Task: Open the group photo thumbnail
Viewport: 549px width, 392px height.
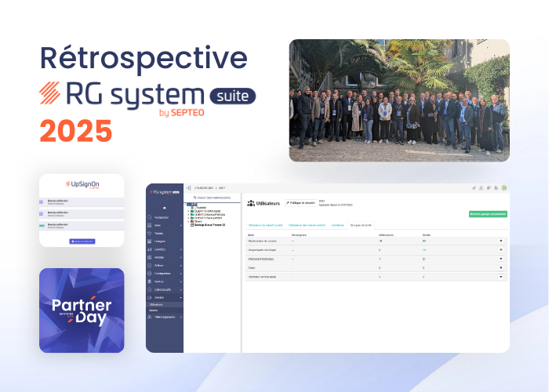Action: (x=399, y=100)
